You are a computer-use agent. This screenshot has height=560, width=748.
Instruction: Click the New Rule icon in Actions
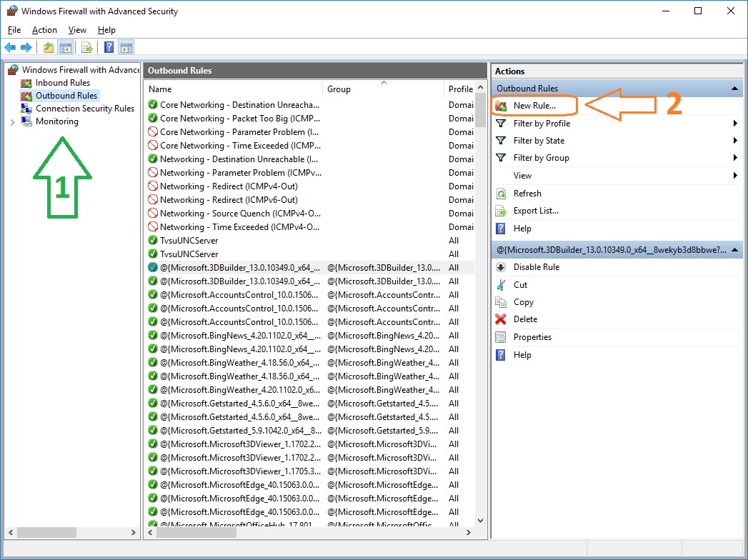point(501,106)
